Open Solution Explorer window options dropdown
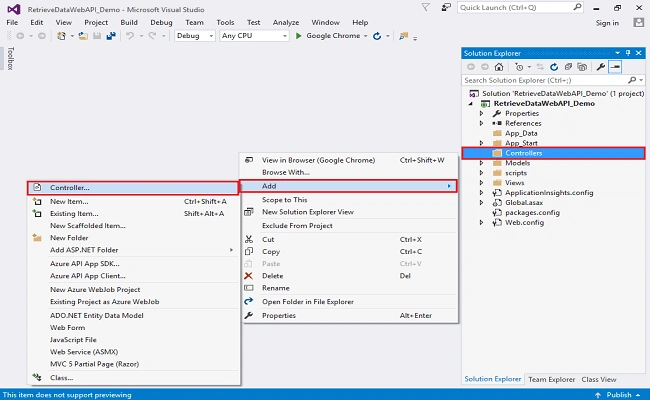Image resolution: width=650 pixels, height=400 pixels. pos(617,53)
